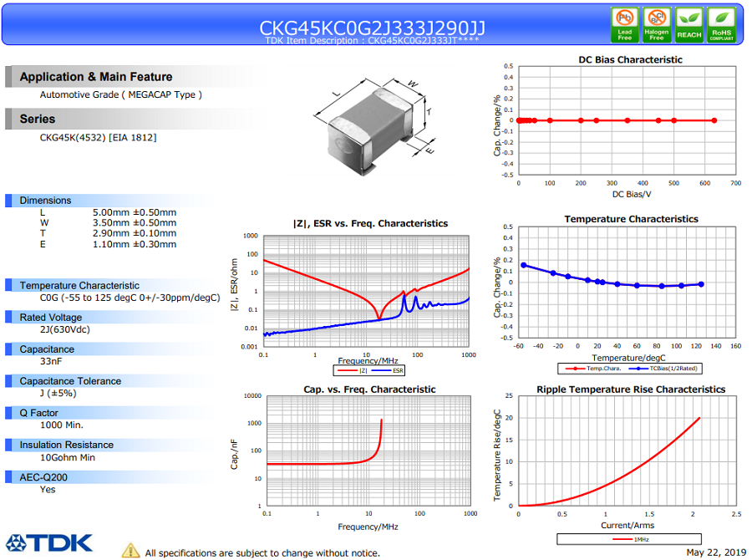Click the specifications subject to change notice
The width and height of the screenshot is (752, 560).
[262, 553]
